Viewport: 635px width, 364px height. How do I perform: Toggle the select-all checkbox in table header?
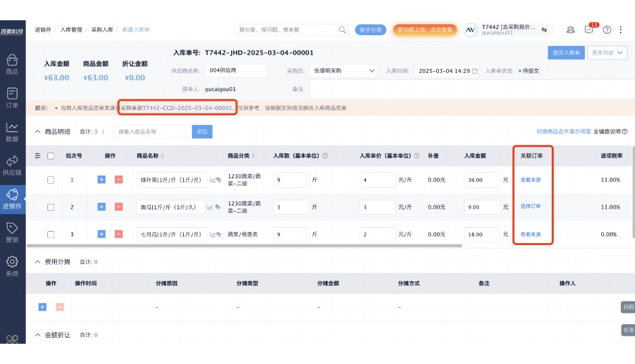pyautogui.click(x=51, y=156)
